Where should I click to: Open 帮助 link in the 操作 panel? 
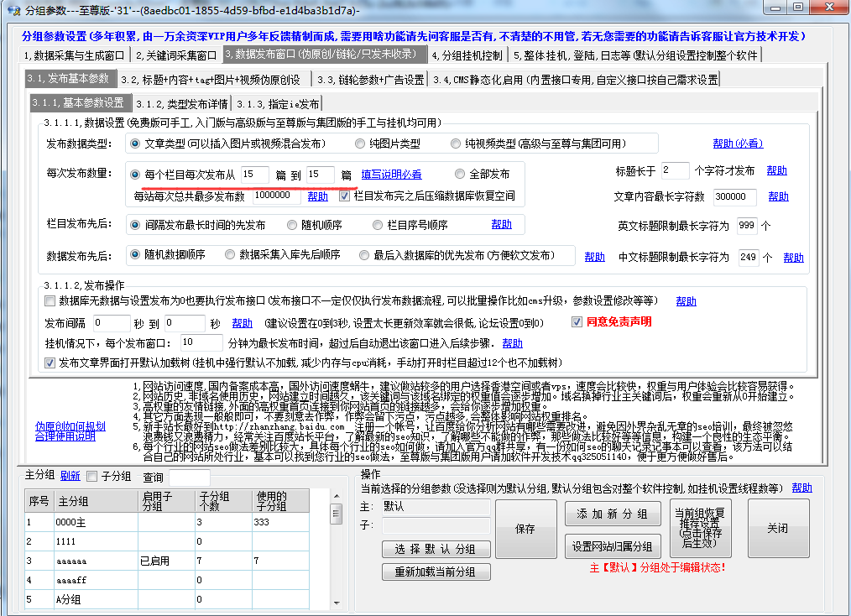(801, 488)
